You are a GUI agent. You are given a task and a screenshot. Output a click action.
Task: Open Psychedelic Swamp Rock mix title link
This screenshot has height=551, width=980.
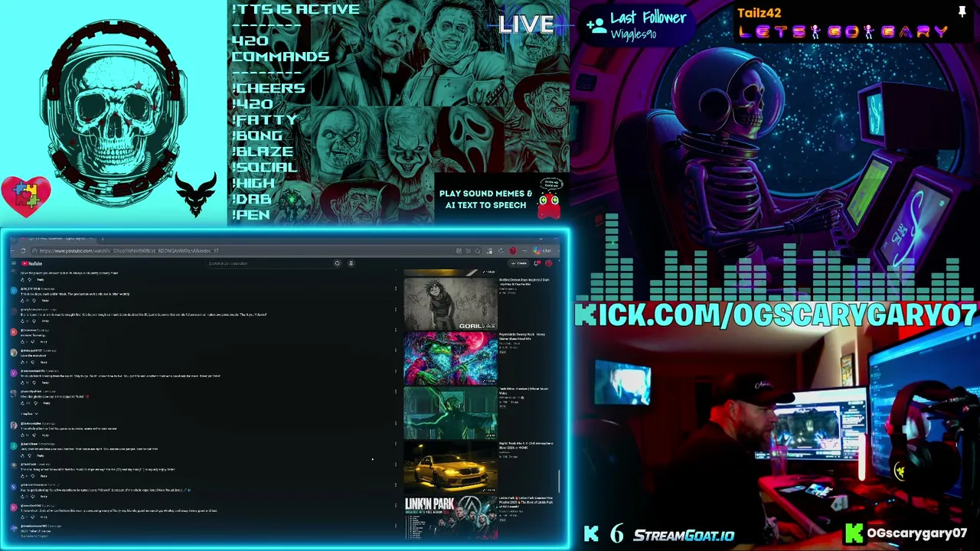522,336
